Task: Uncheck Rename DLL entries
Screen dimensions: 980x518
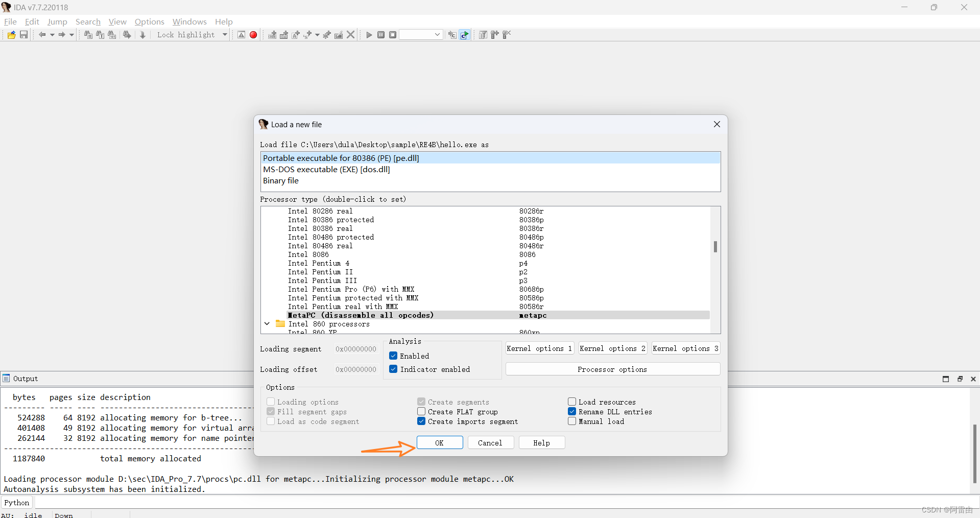Action: pos(572,411)
